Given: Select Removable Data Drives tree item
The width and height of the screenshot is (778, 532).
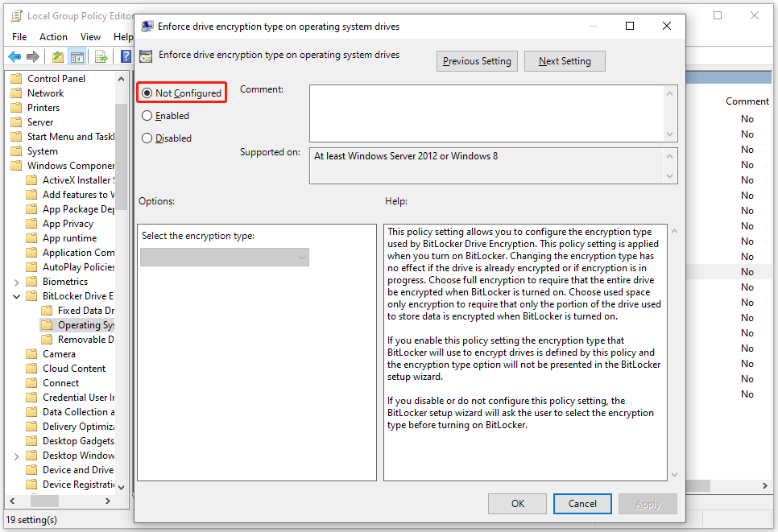Looking at the screenshot, I should coord(86,340).
